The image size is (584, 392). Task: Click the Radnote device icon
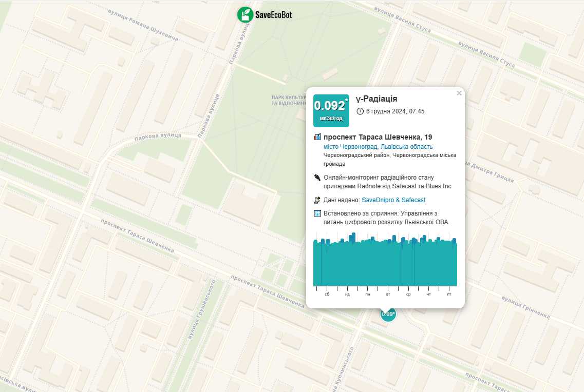click(317, 178)
